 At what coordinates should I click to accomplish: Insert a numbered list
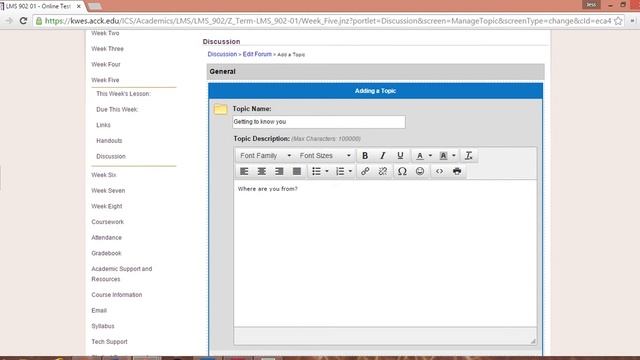(340, 171)
